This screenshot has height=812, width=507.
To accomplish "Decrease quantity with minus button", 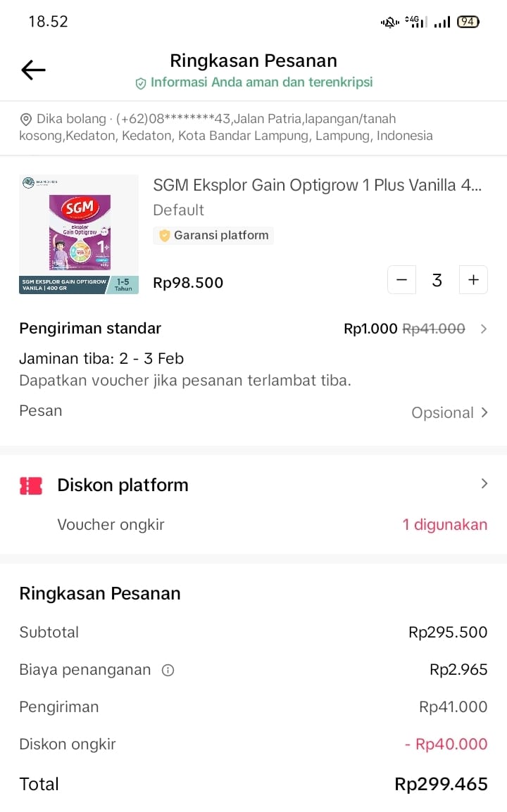I will [401, 280].
